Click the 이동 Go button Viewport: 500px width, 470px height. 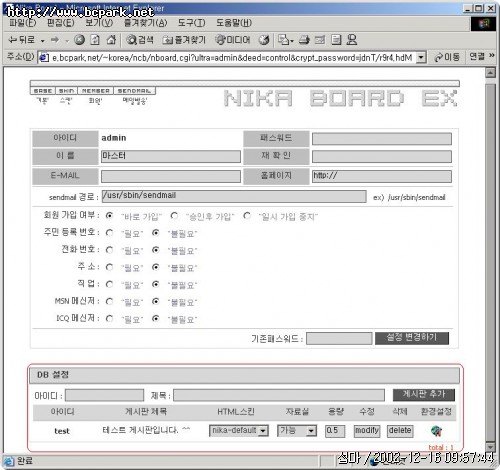447,57
